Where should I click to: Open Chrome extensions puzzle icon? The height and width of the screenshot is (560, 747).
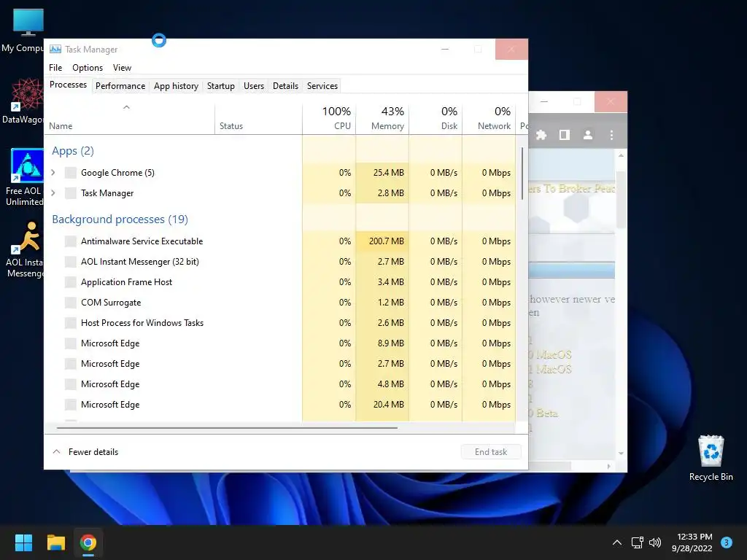pos(541,135)
